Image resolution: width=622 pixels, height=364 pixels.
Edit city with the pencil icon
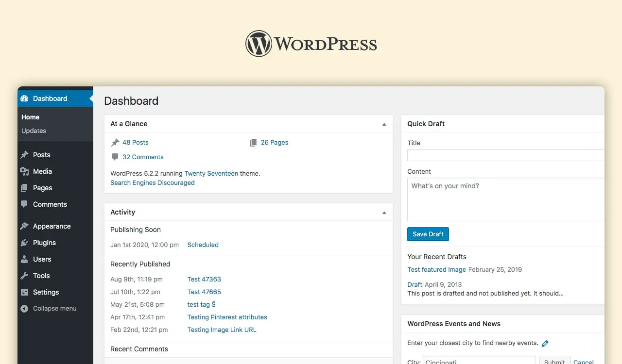point(545,343)
